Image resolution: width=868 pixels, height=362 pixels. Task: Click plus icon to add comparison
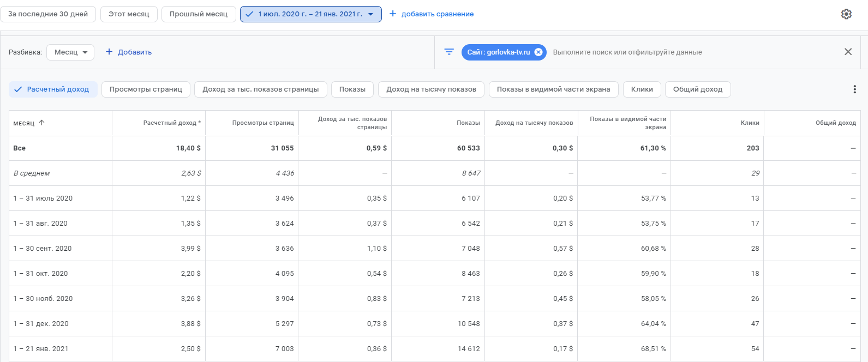pos(393,14)
